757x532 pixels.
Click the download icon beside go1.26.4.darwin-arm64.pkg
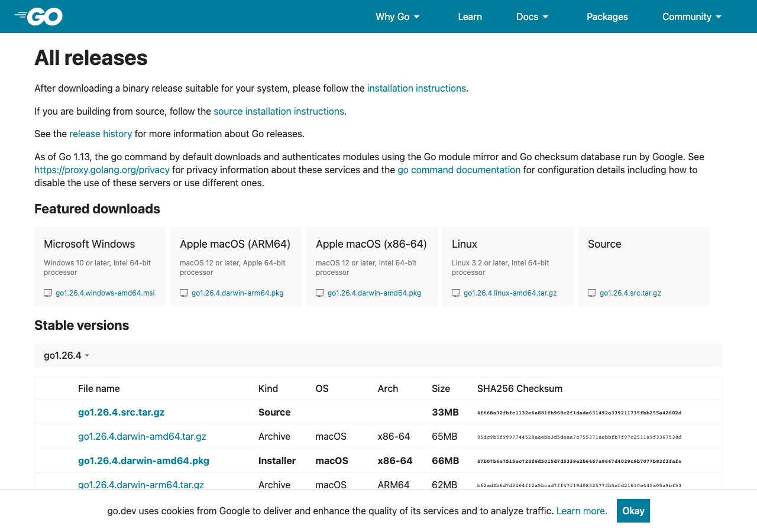[x=184, y=293]
